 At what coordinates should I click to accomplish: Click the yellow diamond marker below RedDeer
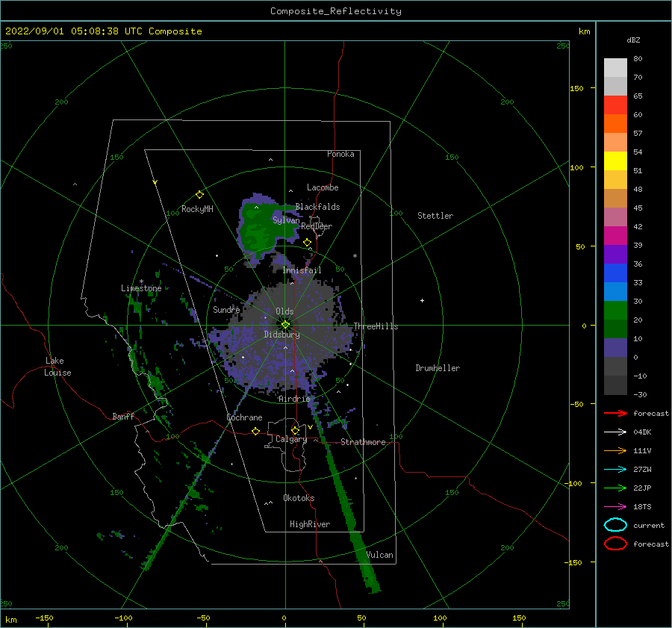pyautogui.click(x=307, y=243)
